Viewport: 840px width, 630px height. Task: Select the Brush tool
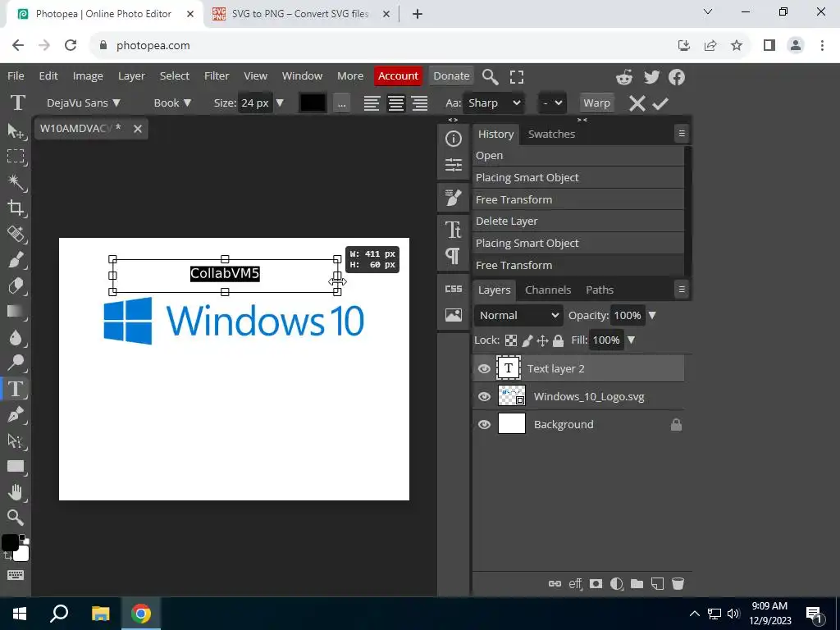pyautogui.click(x=16, y=260)
